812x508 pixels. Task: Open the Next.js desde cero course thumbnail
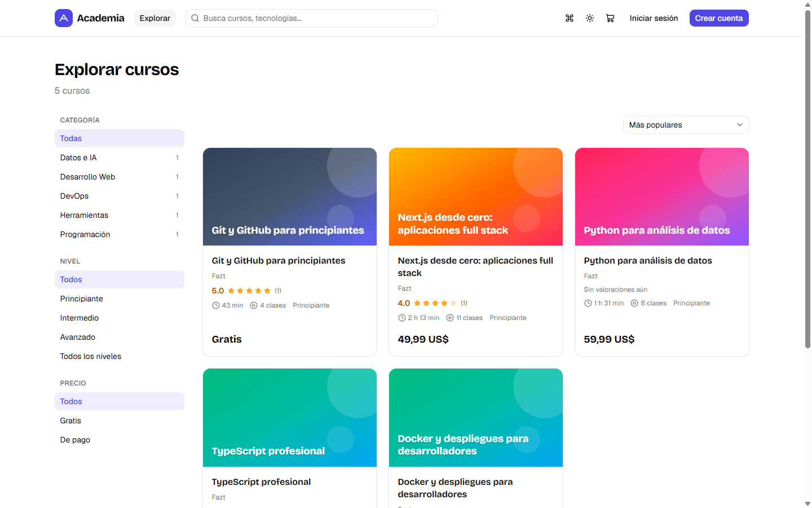(x=476, y=196)
